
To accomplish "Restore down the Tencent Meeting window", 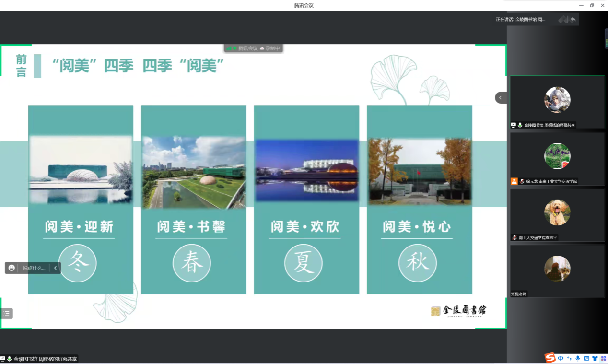I will [x=592, y=5].
